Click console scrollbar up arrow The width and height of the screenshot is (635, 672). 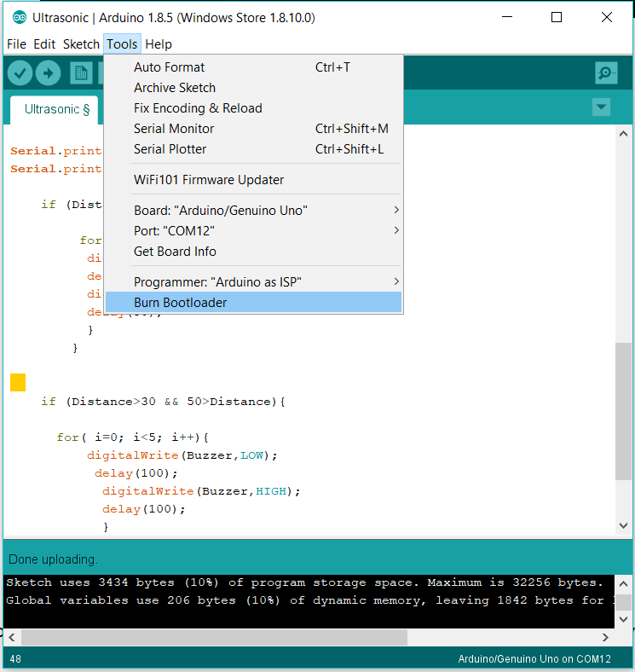pyautogui.click(x=623, y=583)
